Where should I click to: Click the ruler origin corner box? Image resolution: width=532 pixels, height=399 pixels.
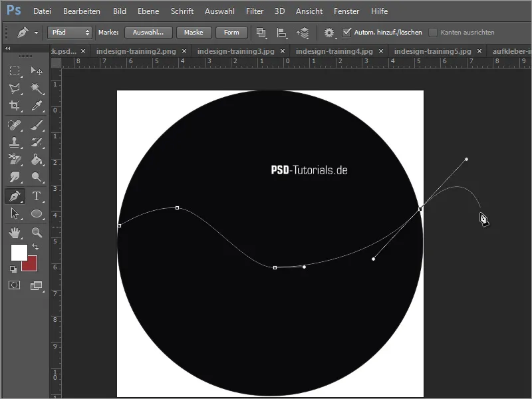point(56,63)
